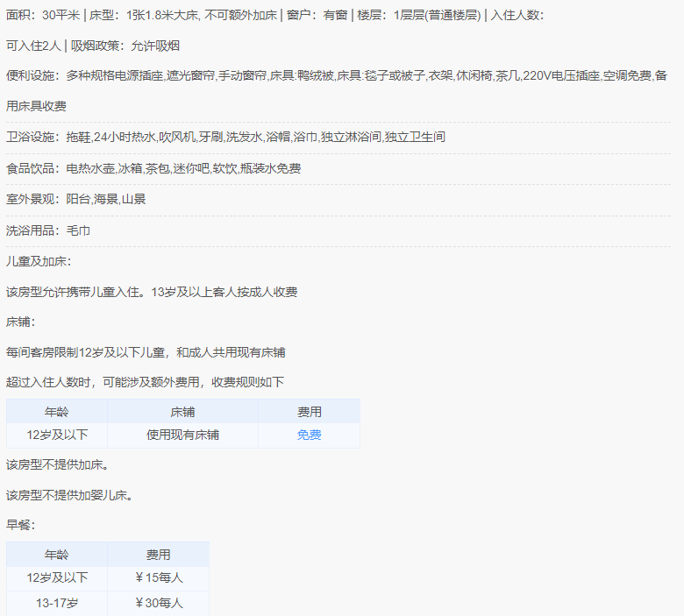Viewport: 684px width, 616px height.
Task: Click the 用床具收费 text
Action: pos(36,106)
